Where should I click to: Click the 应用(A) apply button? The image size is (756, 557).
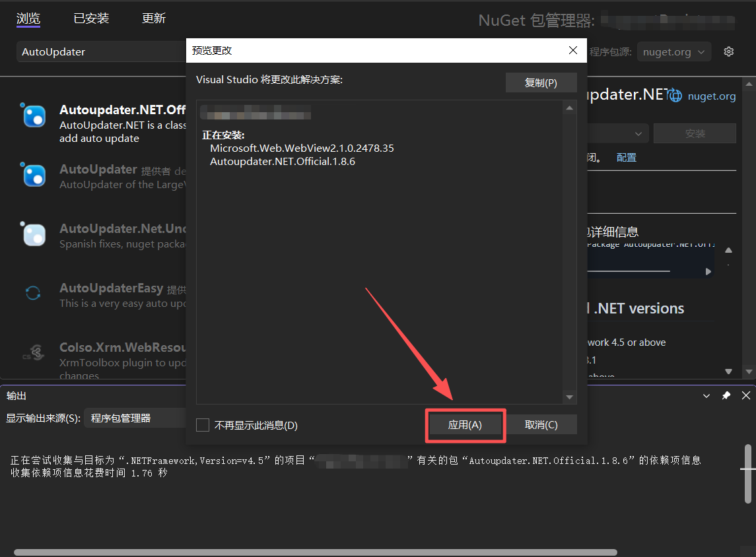coord(465,424)
